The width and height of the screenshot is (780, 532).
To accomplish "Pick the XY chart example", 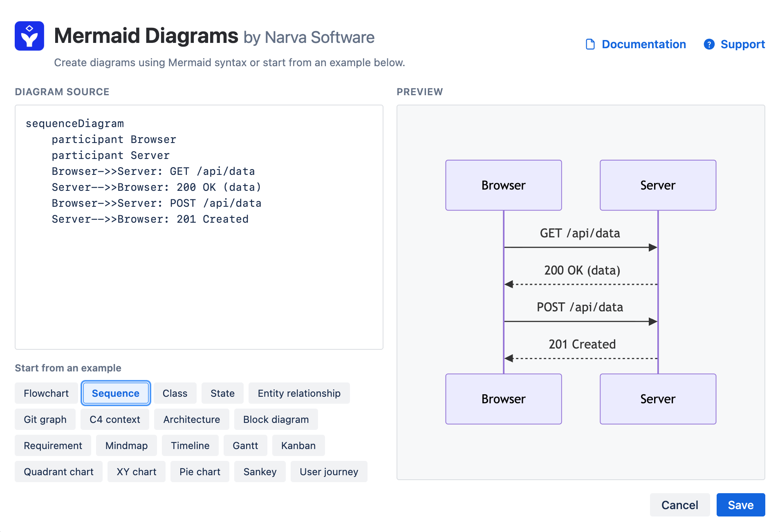I will pos(137,472).
